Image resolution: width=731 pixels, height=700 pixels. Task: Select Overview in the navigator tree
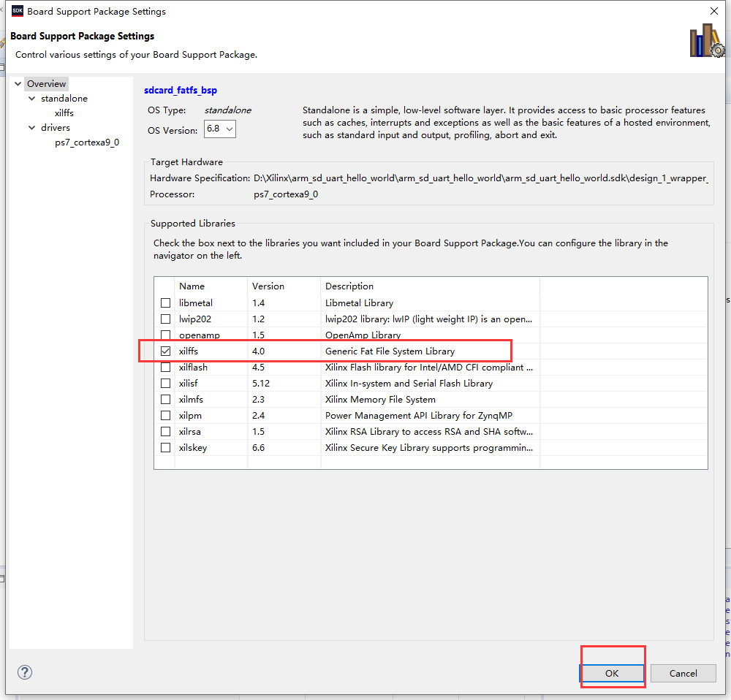coord(47,84)
